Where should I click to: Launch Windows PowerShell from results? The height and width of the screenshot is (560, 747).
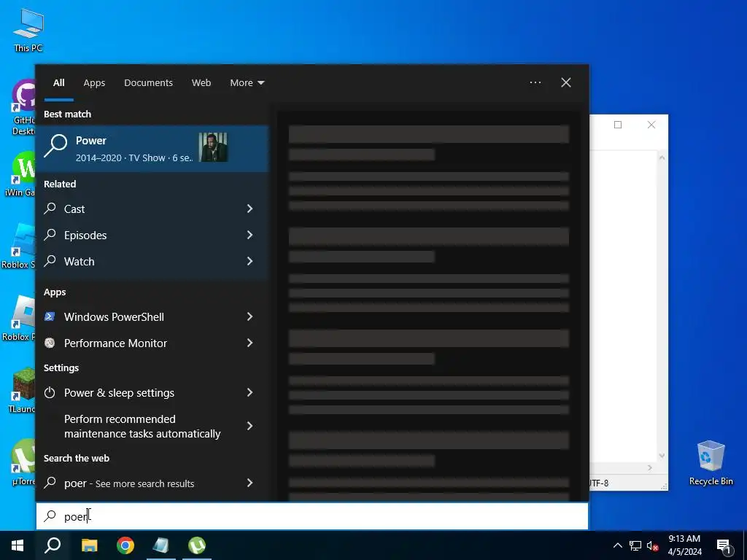pyautogui.click(x=152, y=317)
